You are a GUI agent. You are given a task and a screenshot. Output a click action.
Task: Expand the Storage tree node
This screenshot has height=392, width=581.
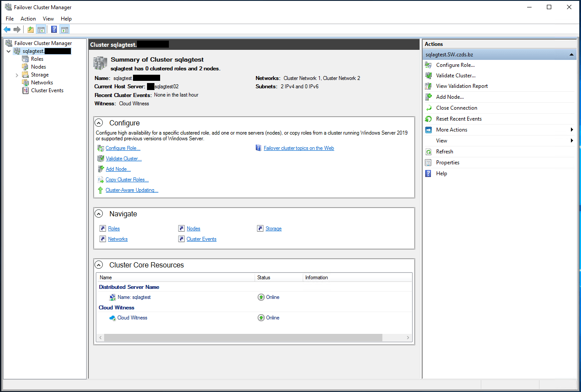pos(17,75)
